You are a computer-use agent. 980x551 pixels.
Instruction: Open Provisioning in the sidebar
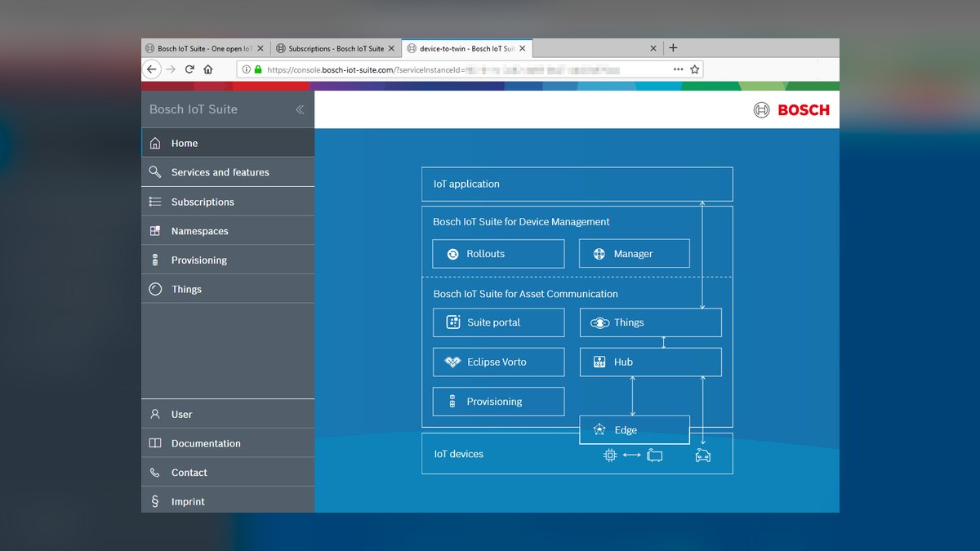[x=228, y=260]
